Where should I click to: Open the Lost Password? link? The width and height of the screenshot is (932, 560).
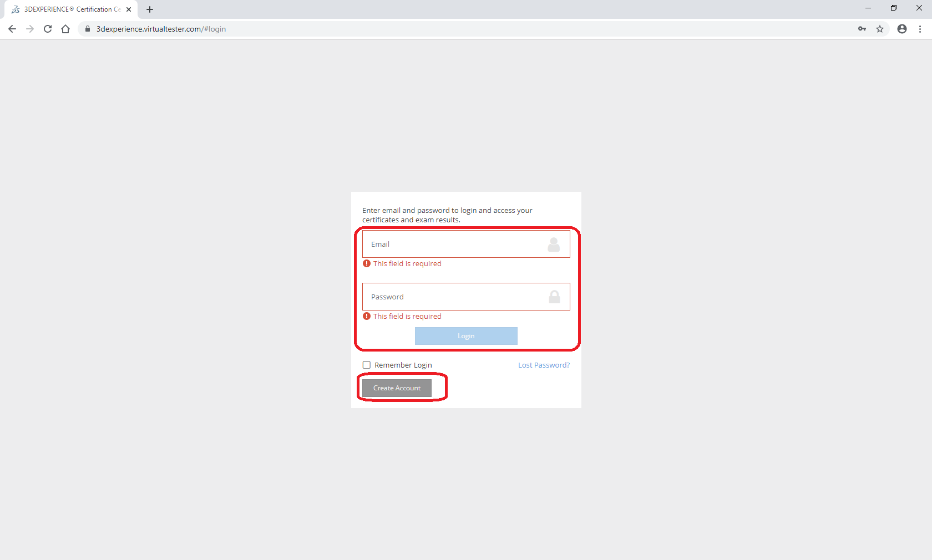544,365
